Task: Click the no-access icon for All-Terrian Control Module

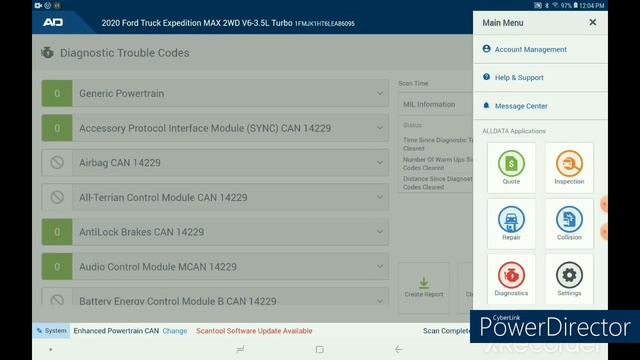Action: coord(57,197)
